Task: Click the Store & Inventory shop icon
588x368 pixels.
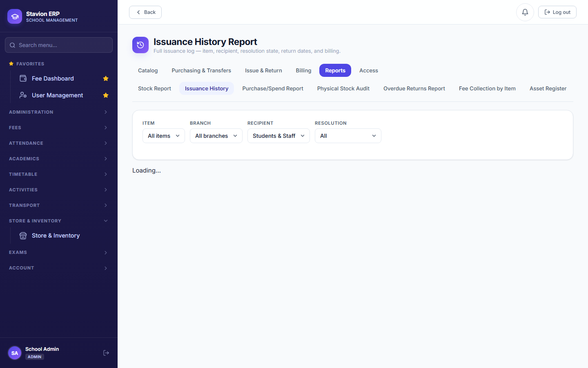Action: point(23,236)
